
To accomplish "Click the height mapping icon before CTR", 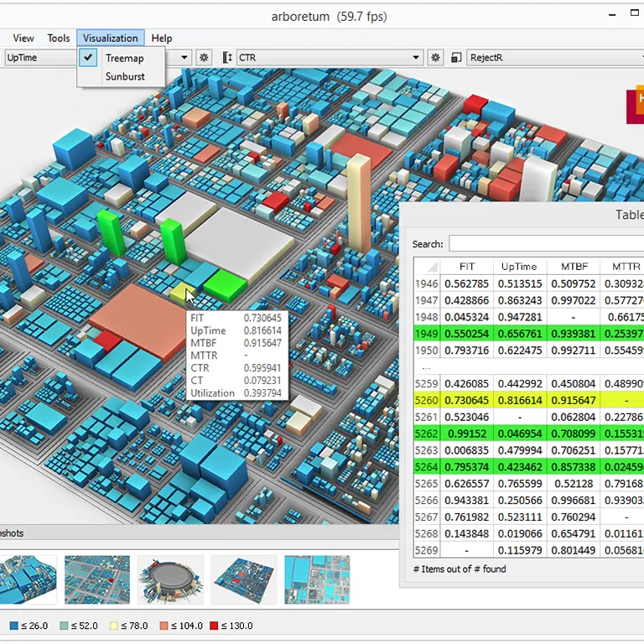I will tap(227, 58).
